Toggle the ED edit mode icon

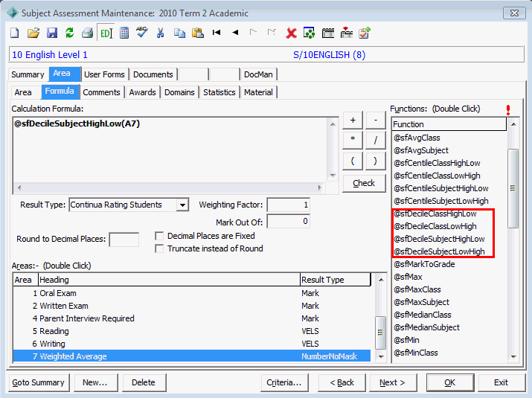[106, 33]
